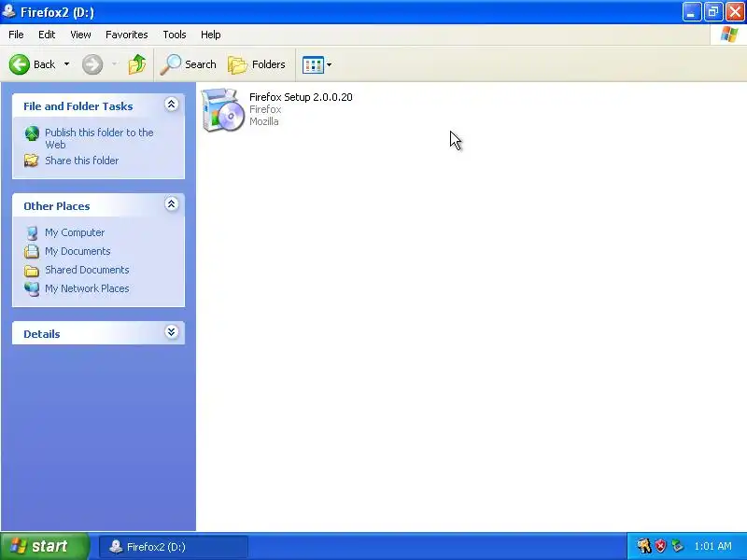Image resolution: width=747 pixels, height=560 pixels.
Task: Click the 'Share this folder' link
Action: (x=82, y=161)
